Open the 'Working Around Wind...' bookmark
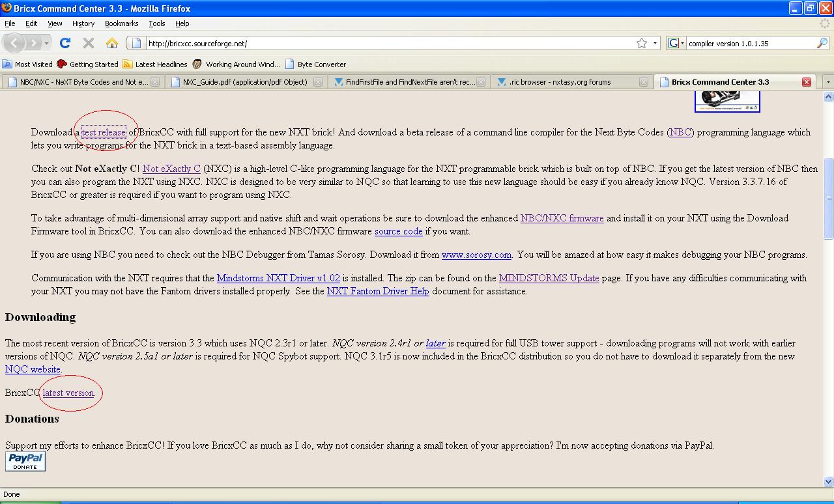This screenshot has width=834, height=504. [237, 64]
